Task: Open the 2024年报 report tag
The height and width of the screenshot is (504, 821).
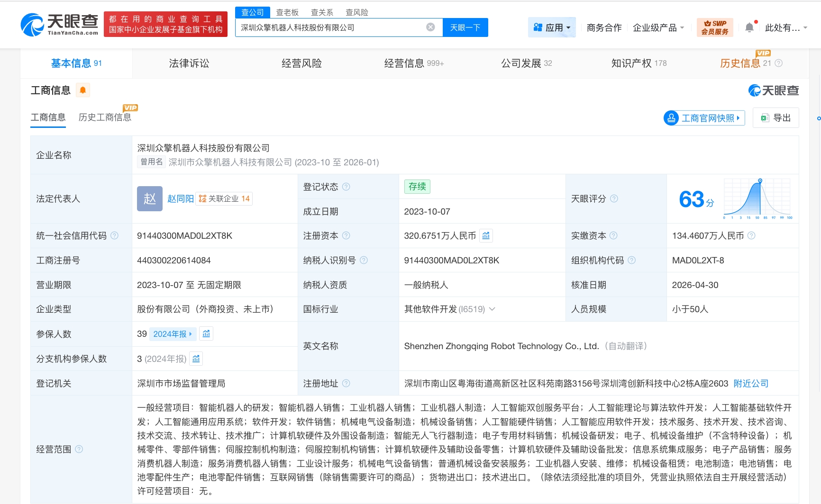Action: click(x=173, y=334)
